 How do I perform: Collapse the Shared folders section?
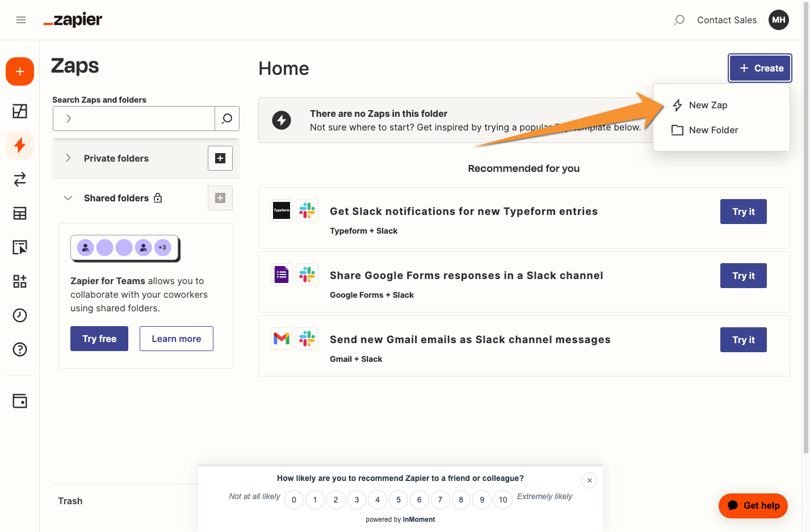click(68, 198)
